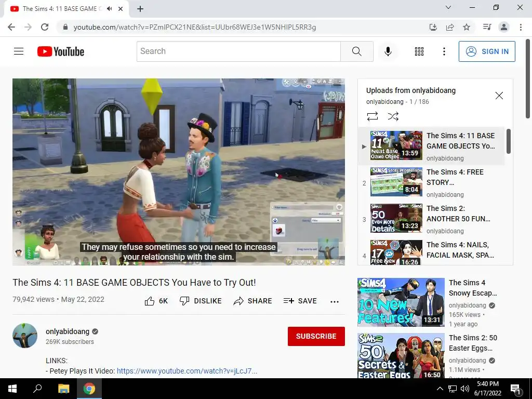Open 'Uploads from onlyabidoang' playlist title

click(411, 90)
